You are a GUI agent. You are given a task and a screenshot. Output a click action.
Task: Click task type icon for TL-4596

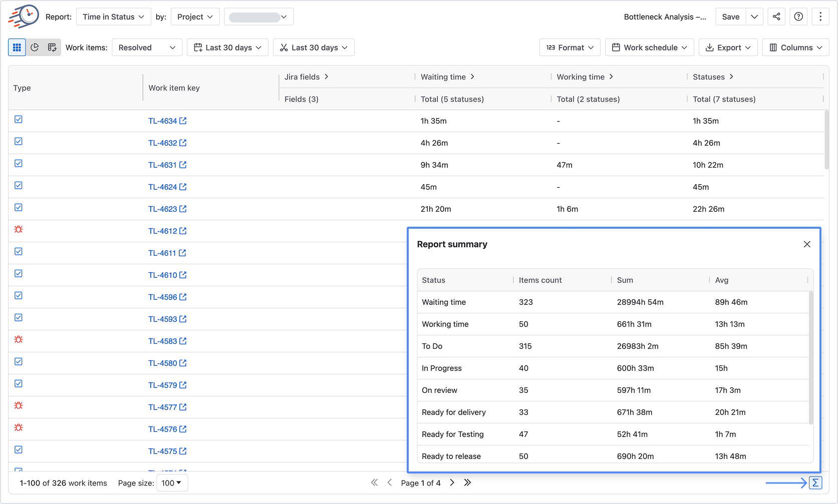19,296
